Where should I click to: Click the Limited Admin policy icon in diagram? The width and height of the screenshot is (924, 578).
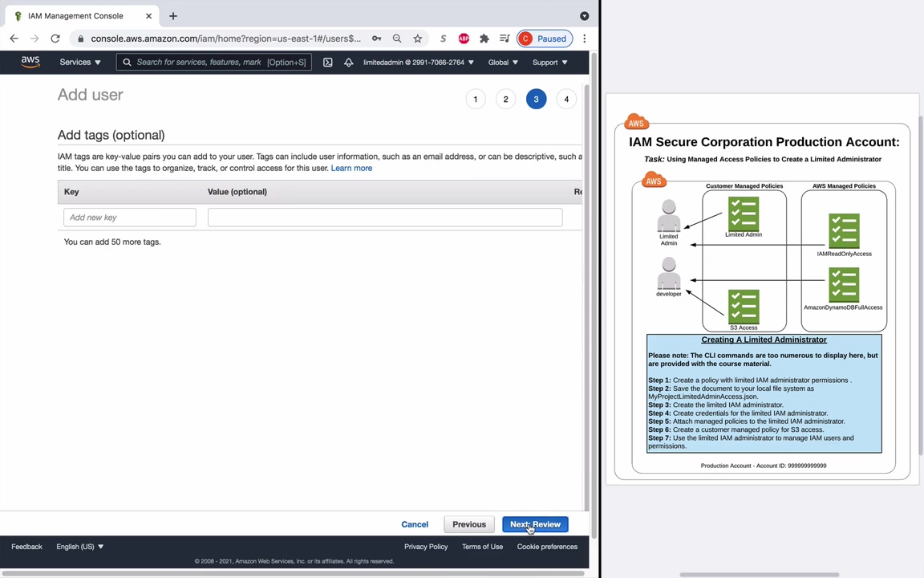coord(744,214)
